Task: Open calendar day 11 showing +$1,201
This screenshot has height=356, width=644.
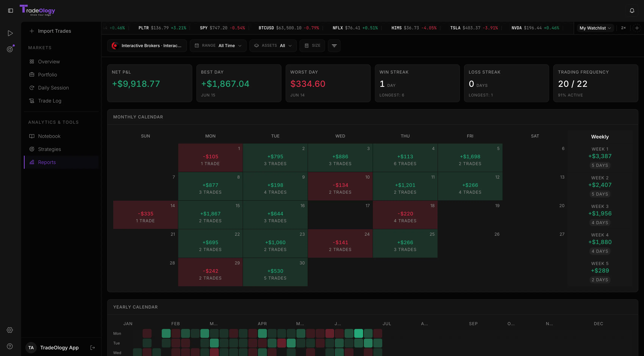Action: 405,186
